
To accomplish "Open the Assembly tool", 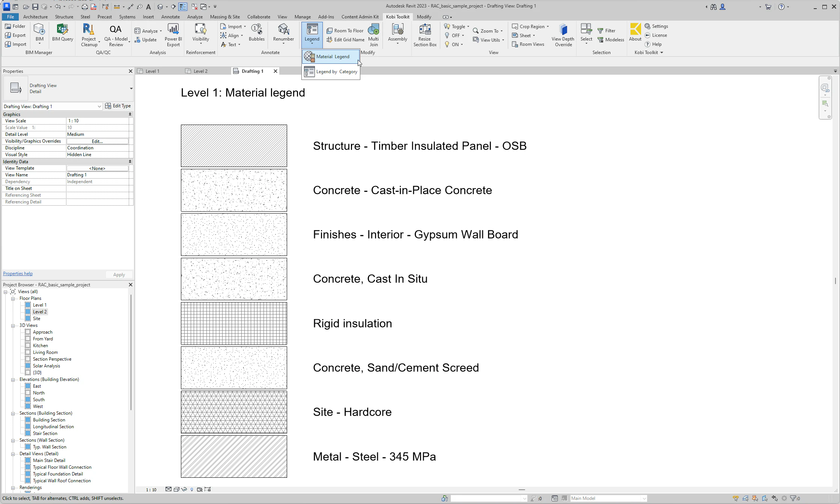I will 397,35.
